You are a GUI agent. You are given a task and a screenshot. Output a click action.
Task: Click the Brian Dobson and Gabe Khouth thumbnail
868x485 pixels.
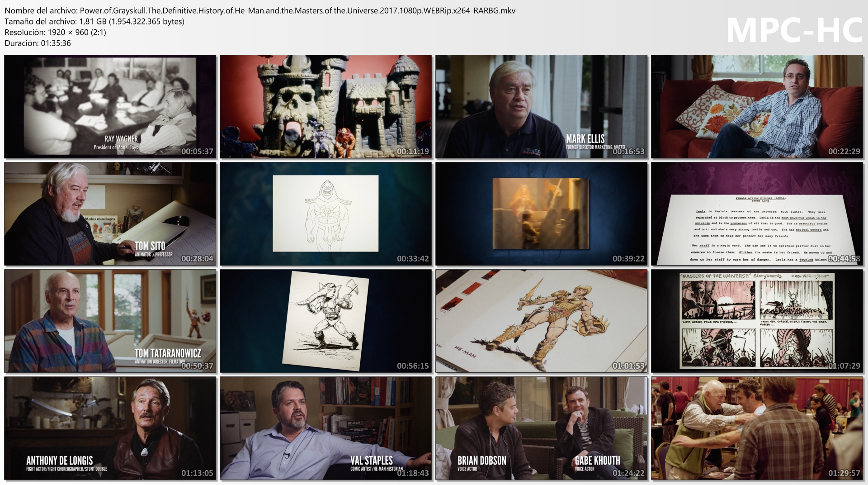[x=542, y=428]
